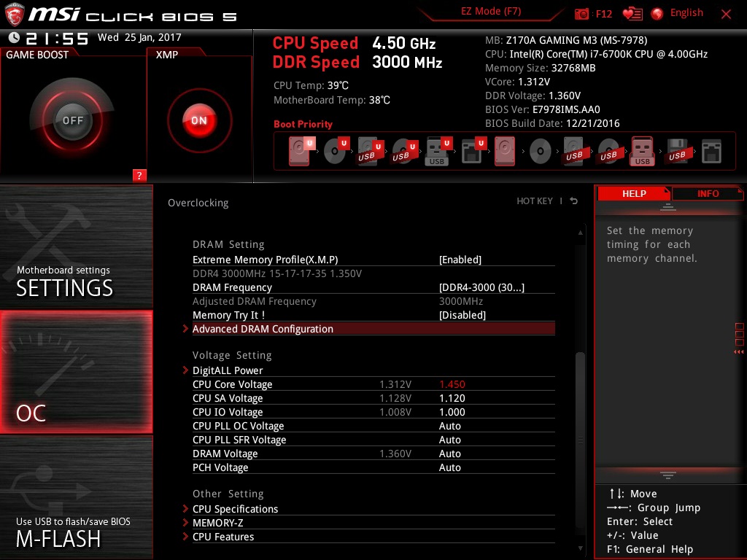Select the legacy CD/DVD boot icon without badge
The image size is (747, 560).
[x=541, y=152]
